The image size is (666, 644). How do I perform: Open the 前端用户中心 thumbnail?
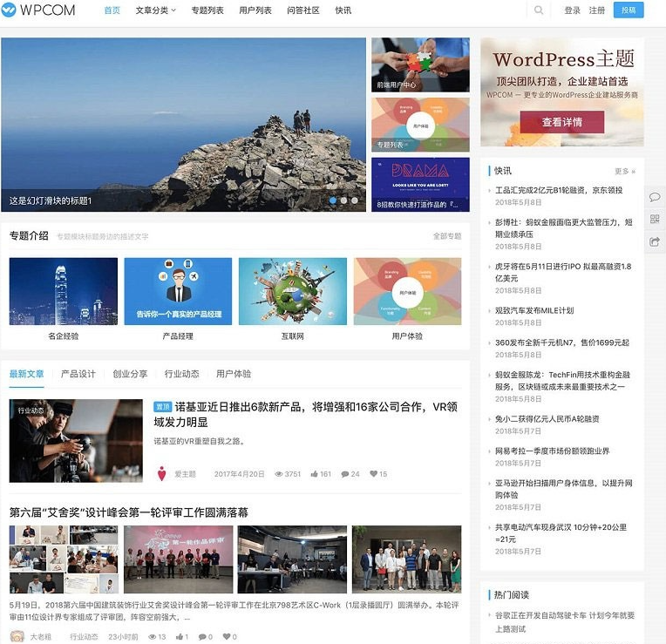click(420, 64)
